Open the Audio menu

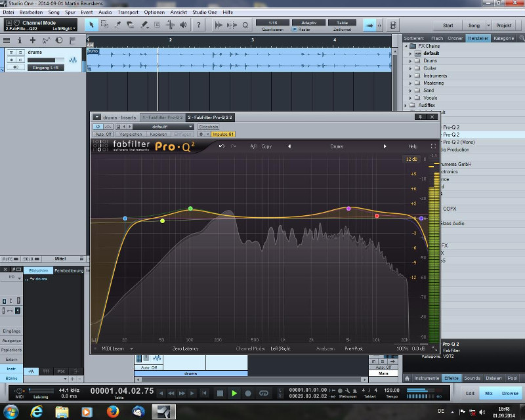coord(105,12)
